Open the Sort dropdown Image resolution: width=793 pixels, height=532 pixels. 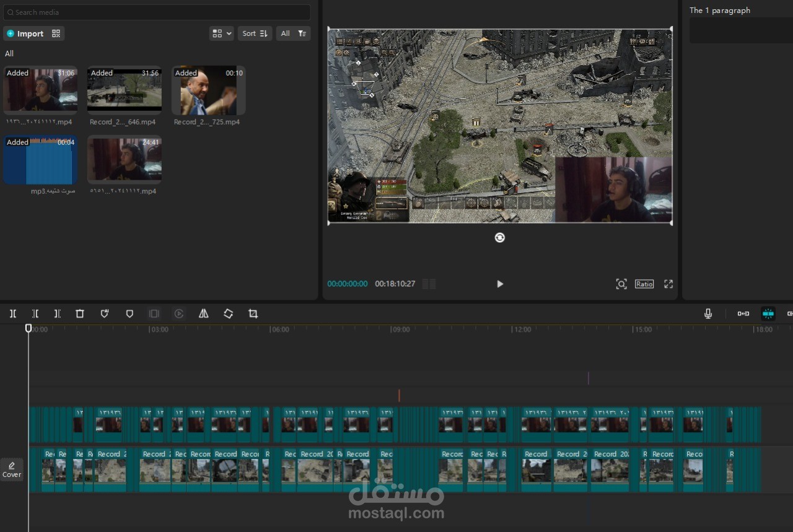(255, 33)
